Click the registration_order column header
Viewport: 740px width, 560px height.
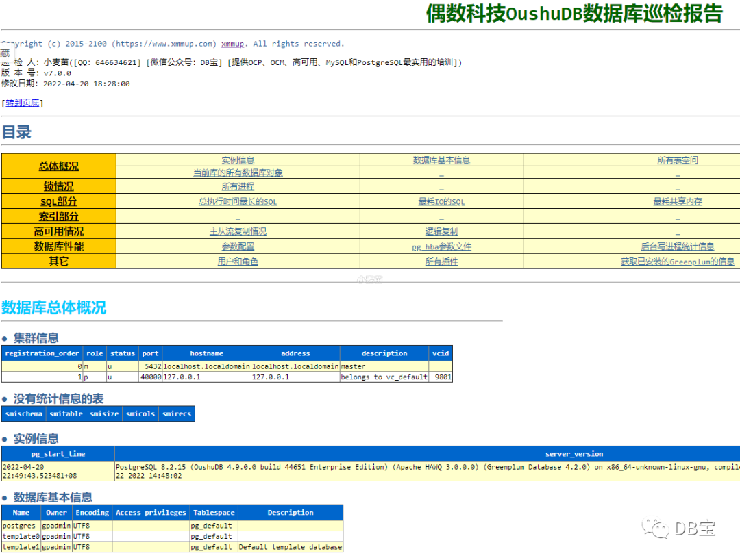(42, 353)
